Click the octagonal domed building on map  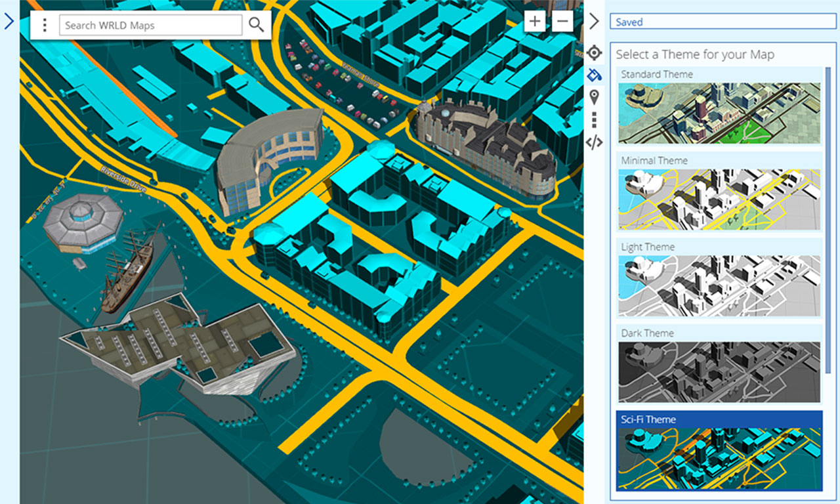tap(83, 223)
